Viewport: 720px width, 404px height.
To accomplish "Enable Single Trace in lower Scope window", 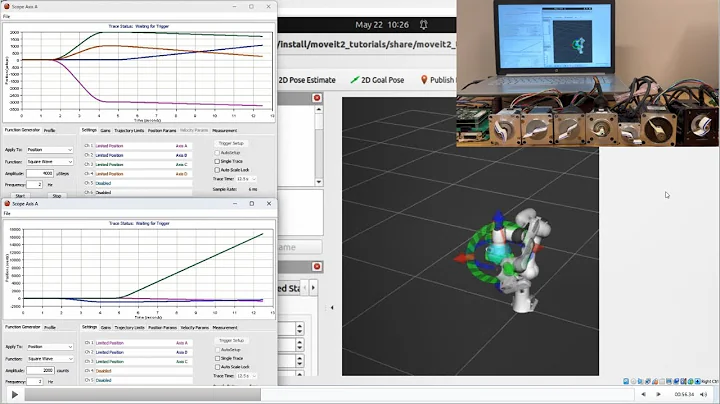I will (217, 358).
